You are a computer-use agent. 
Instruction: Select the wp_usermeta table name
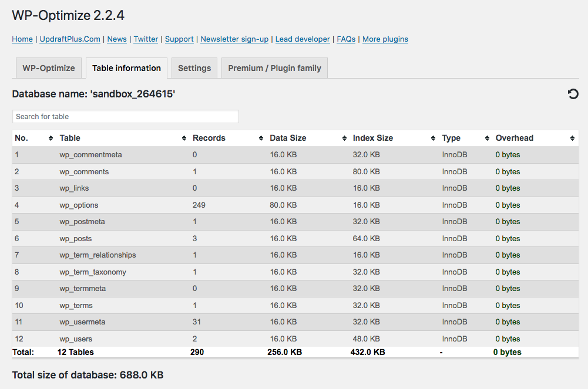point(82,322)
